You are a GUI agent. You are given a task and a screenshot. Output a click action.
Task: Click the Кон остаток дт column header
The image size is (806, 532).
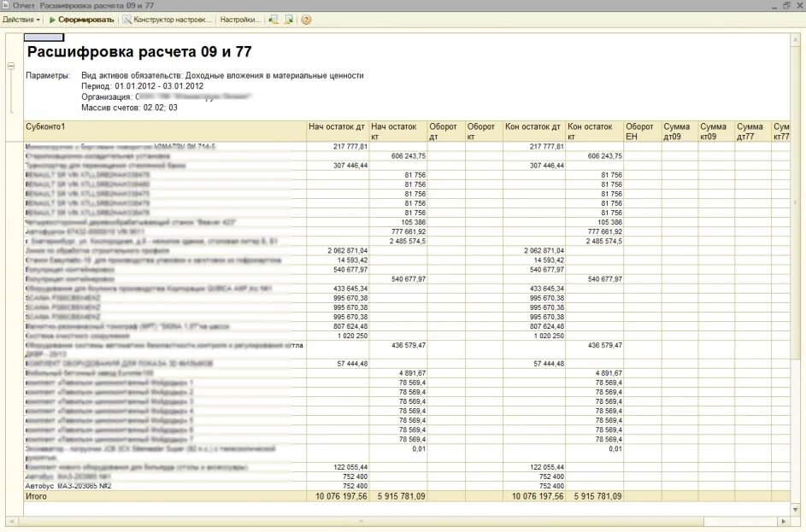(534, 131)
